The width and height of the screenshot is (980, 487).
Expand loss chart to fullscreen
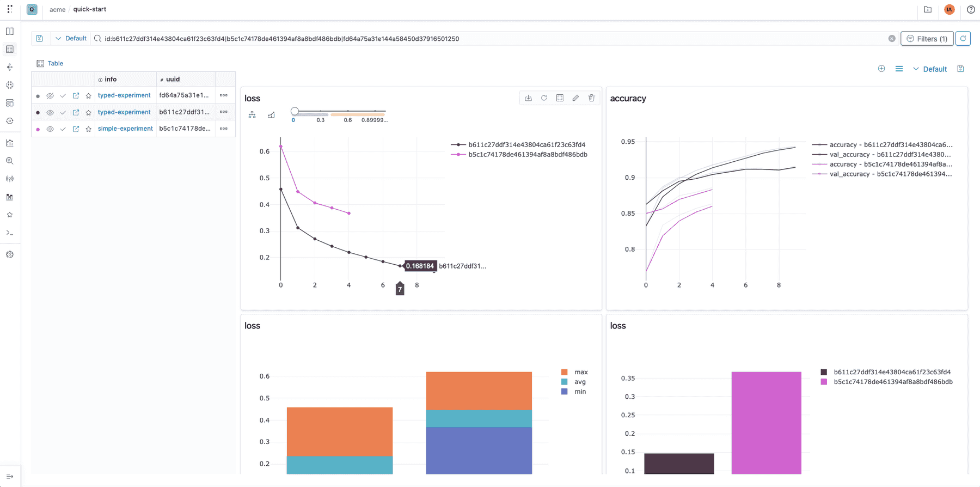560,98
